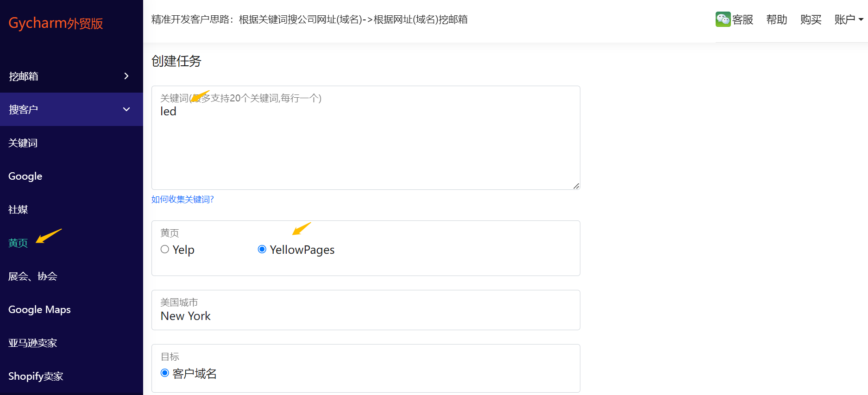Screen dimensions: 868x395
Task: Collapse the 搜客户 sidebar section
Action: click(71, 109)
